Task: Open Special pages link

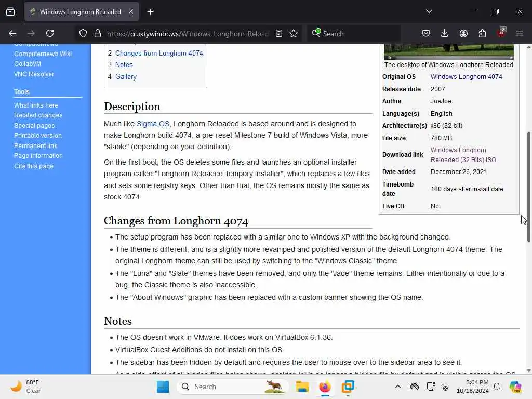Action: pos(34,126)
